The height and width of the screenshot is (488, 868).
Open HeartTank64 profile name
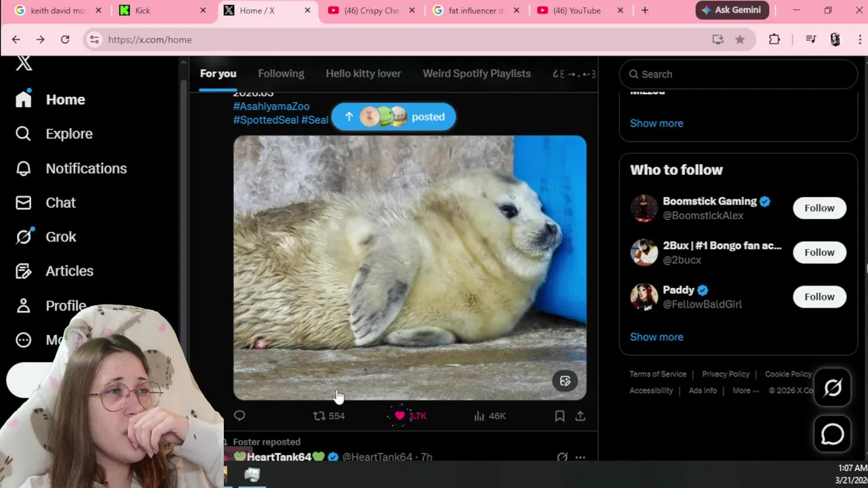coord(279,457)
